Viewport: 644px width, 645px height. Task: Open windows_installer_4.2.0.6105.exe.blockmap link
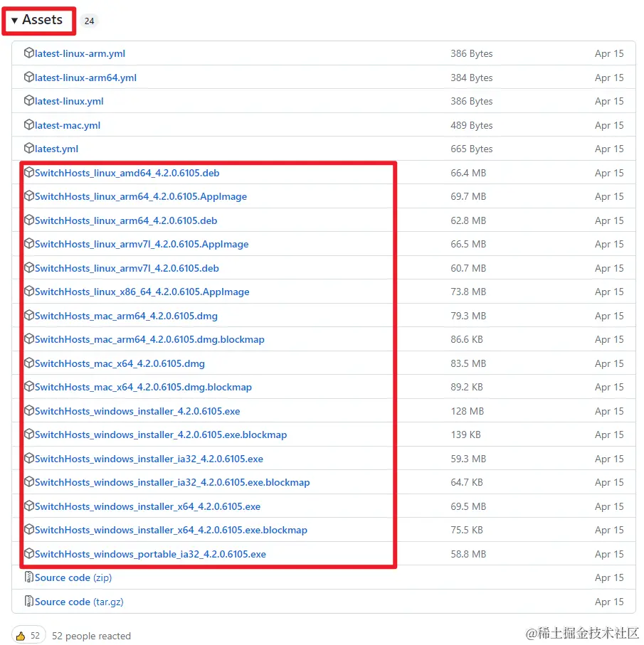tap(161, 435)
